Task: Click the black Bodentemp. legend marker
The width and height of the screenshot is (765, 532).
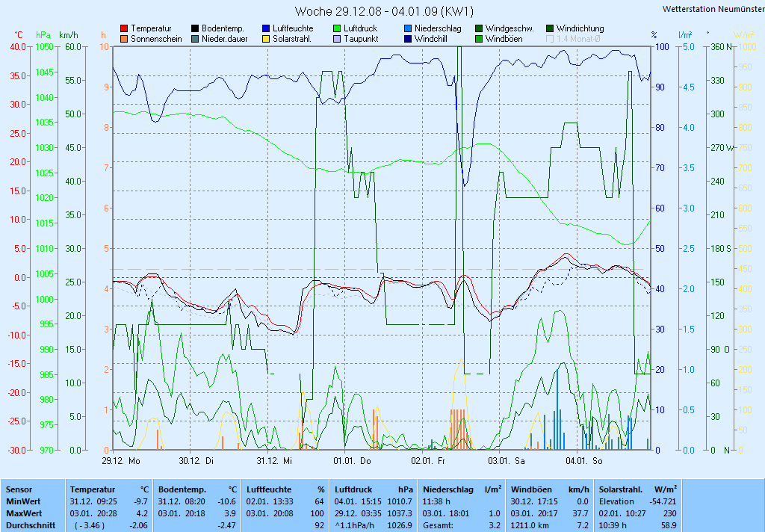Action: pyautogui.click(x=195, y=28)
